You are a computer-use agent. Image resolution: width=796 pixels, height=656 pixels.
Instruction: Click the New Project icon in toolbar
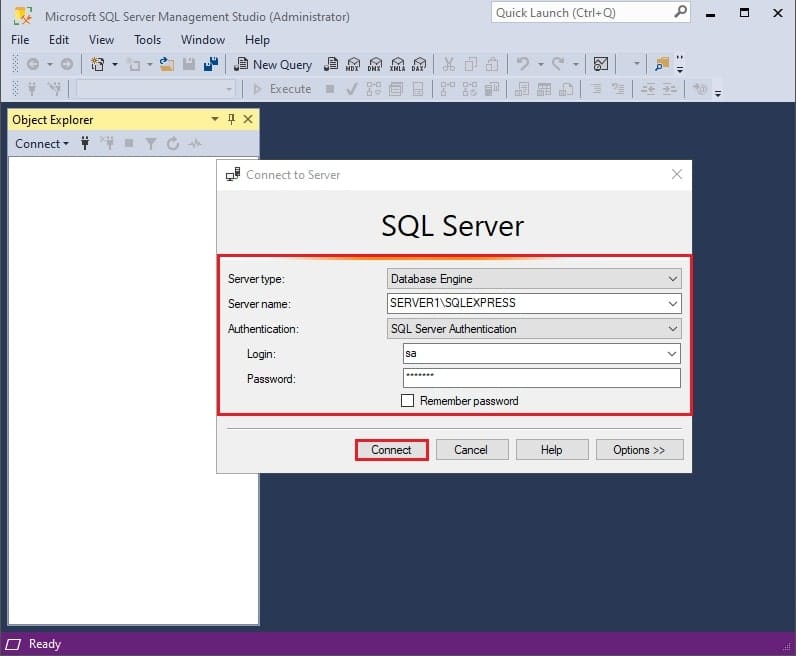click(x=97, y=64)
